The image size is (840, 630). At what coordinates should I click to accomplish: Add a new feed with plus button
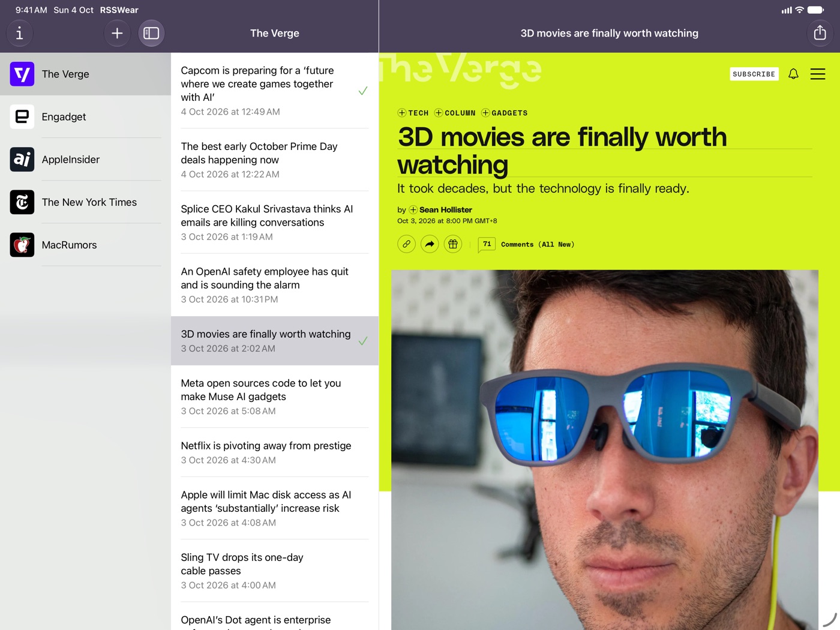point(117,33)
